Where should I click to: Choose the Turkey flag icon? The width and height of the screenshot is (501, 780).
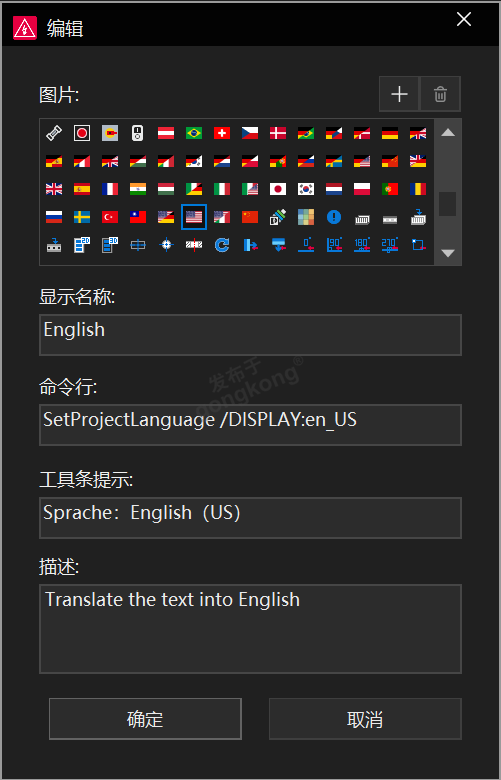pos(110,217)
